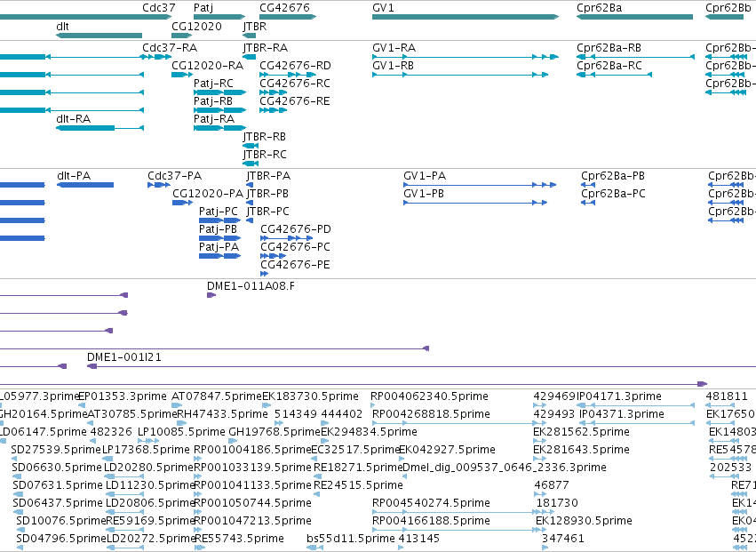Select transcript label 'GV1-RA'
Screen dimensions: 756x552
[394, 48]
